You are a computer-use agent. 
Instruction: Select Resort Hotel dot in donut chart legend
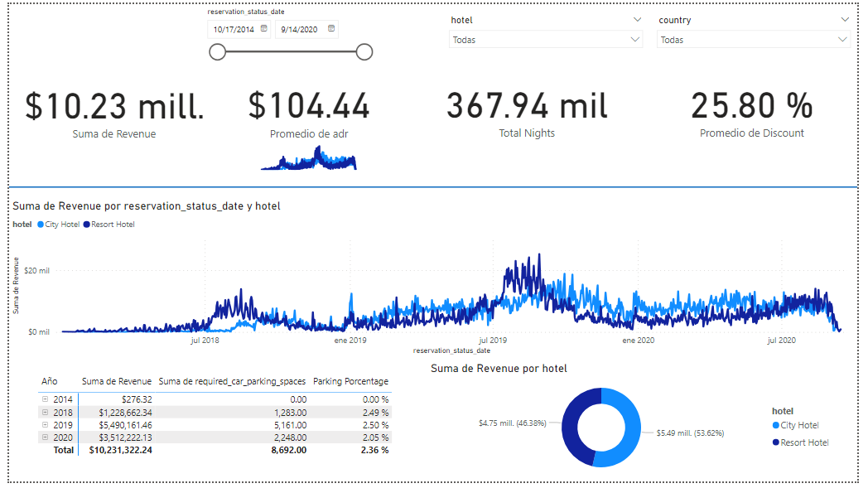[775, 442]
